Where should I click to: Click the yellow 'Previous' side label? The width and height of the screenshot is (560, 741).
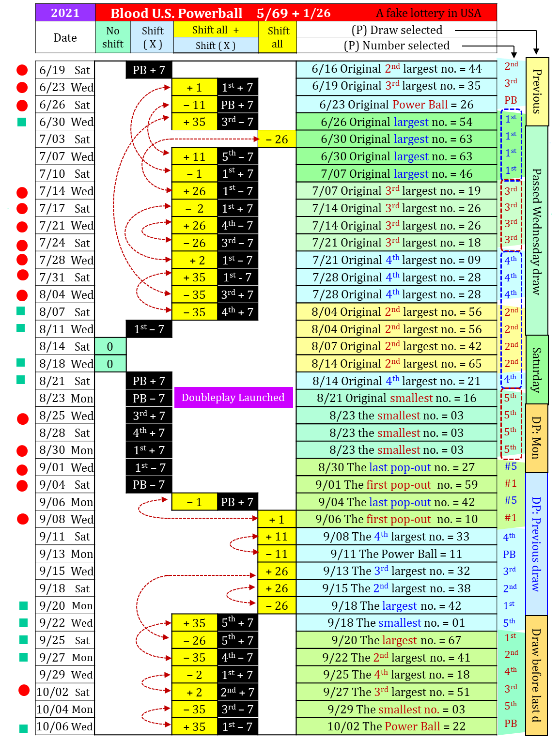tap(537, 92)
